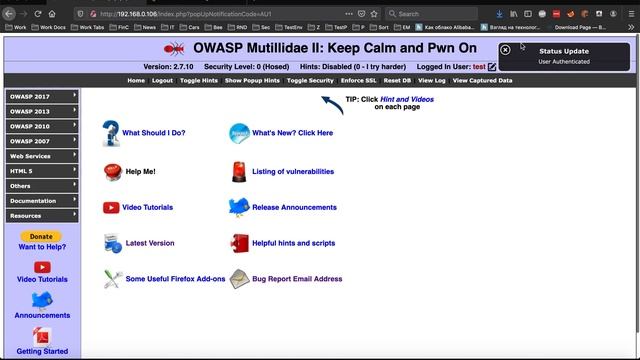640x360 pixels.
Task: Open Some Useful Firefox Add-ons link
Action: coord(176,279)
